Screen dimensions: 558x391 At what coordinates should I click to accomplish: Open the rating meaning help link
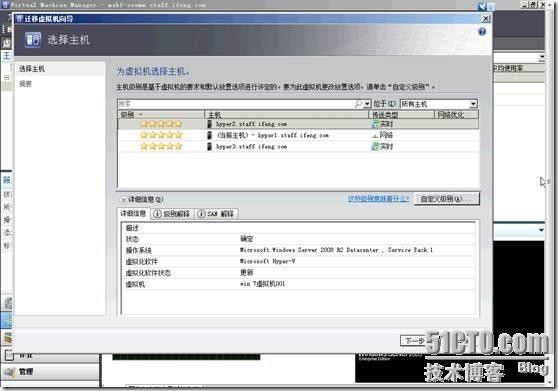pyautogui.click(x=379, y=199)
